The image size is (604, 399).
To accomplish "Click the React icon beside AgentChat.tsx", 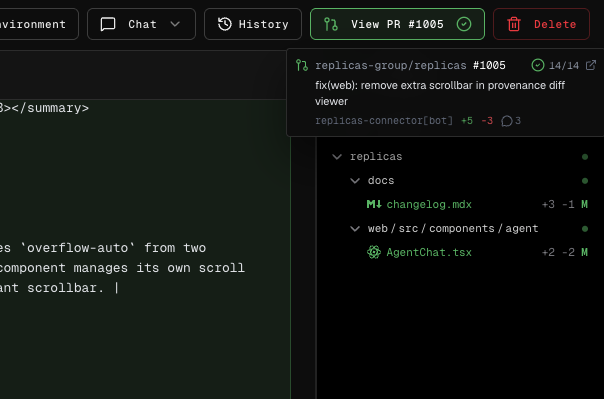I will [374, 252].
